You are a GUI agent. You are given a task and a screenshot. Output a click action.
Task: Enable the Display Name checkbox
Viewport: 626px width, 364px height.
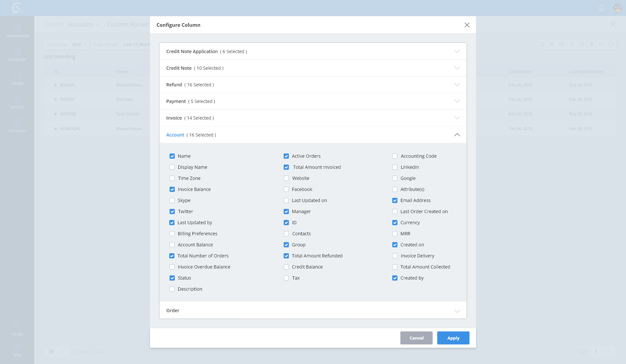[172, 167]
